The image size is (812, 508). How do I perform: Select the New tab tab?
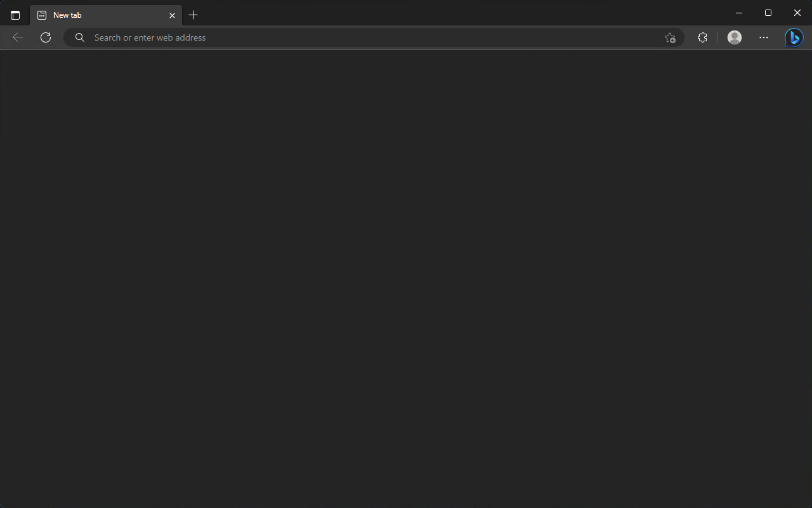[106, 15]
